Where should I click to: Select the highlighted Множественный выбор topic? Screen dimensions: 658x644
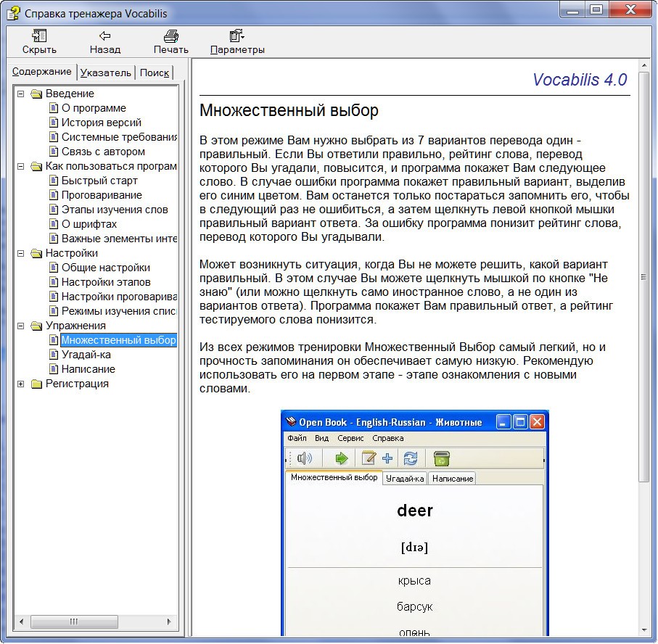coord(118,340)
